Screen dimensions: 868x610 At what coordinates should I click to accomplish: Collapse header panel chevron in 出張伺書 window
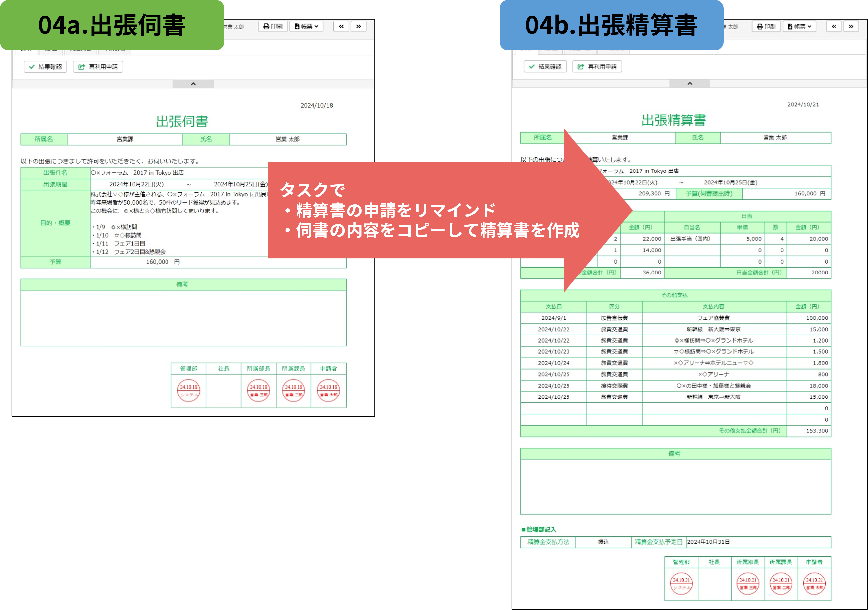pyautogui.click(x=193, y=84)
